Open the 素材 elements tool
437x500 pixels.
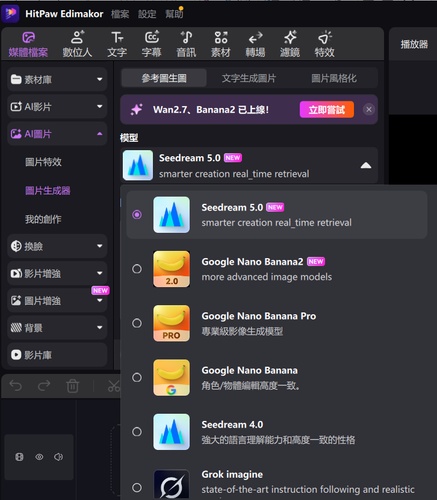(221, 44)
